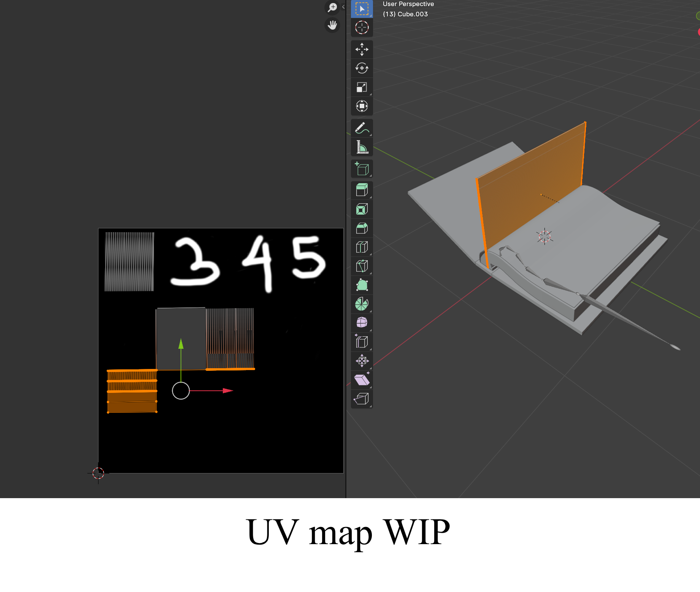700x592 pixels.
Task: Click the Add Cube tool
Action: (x=362, y=169)
